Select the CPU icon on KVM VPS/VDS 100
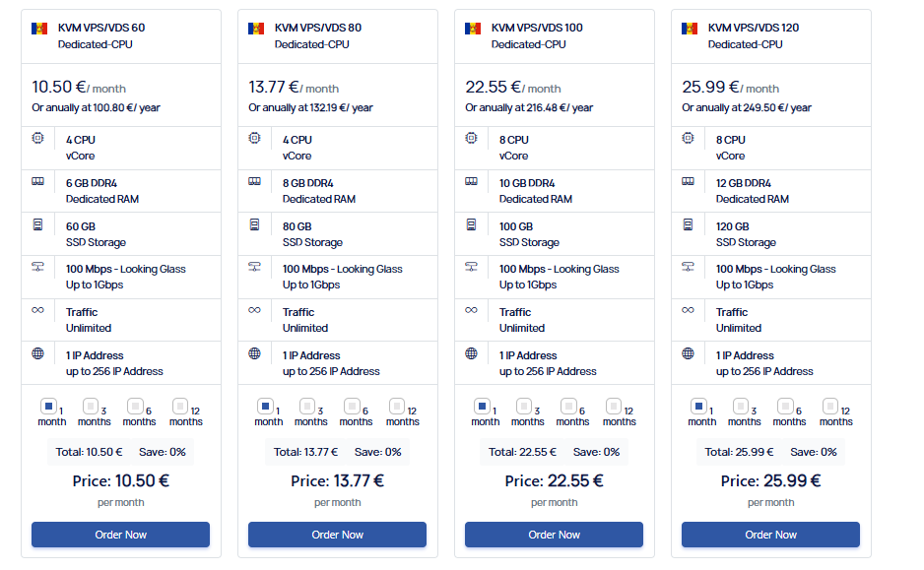 coord(472,140)
